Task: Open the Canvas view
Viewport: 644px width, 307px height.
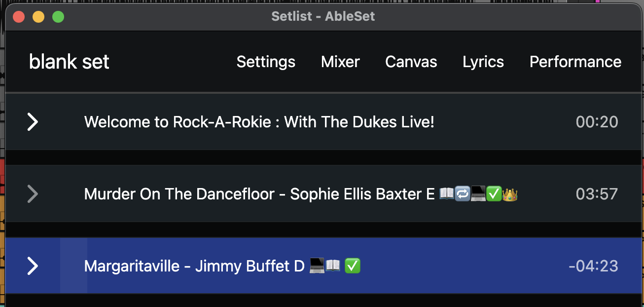Action: 411,62
